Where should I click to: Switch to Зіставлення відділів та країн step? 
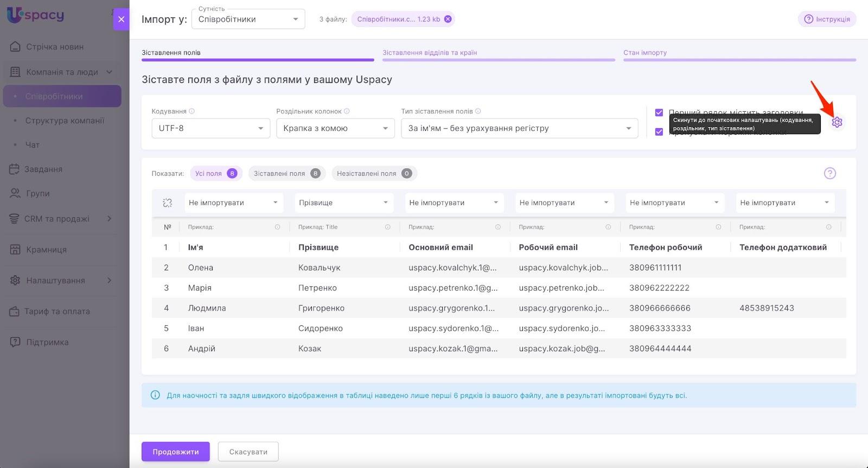429,53
